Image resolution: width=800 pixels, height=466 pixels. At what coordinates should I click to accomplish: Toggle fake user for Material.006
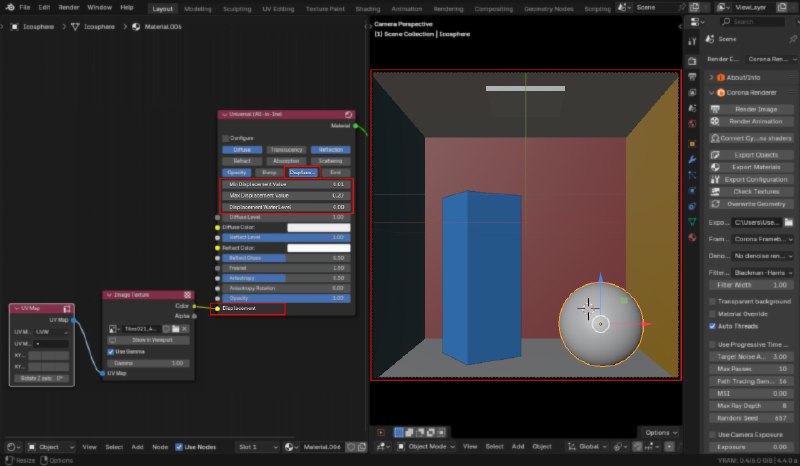pyautogui.click(x=351, y=447)
